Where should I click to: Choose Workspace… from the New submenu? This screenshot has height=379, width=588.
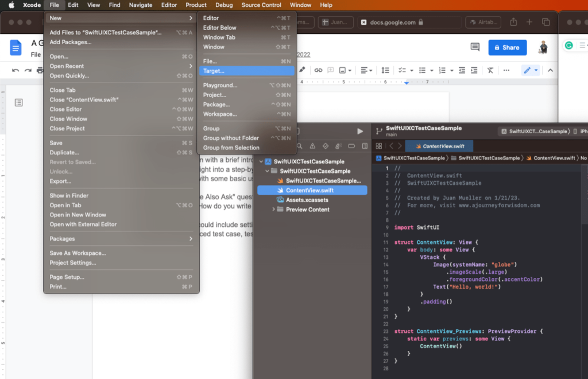pyautogui.click(x=247, y=114)
